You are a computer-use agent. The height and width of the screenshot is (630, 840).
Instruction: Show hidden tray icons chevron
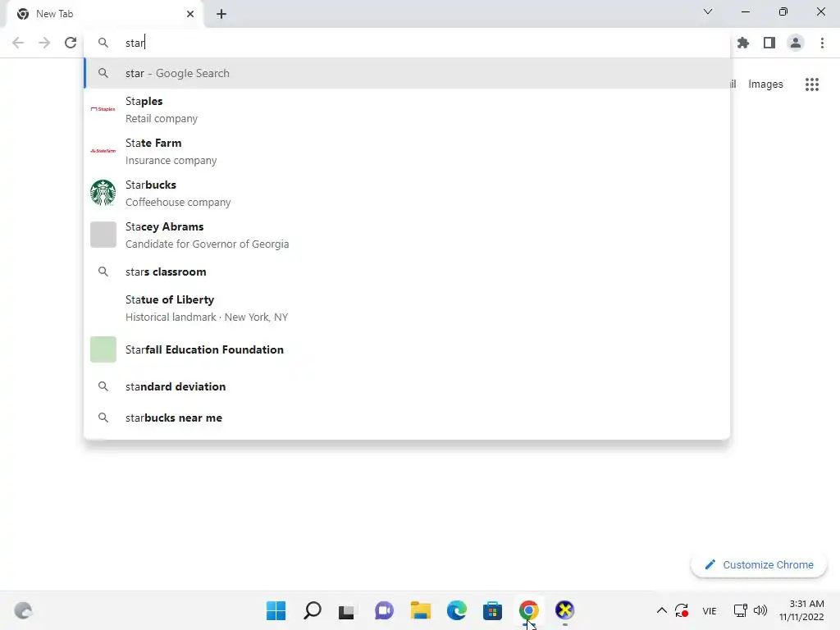662,610
